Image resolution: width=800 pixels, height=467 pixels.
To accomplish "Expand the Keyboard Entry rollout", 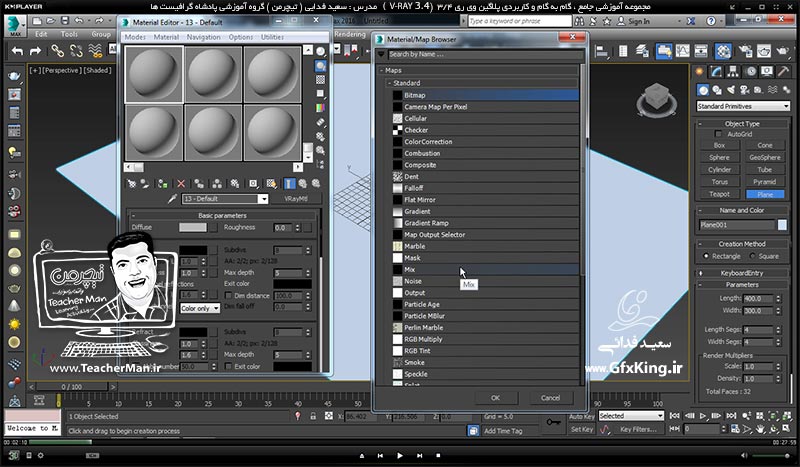I will tap(700, 273).
